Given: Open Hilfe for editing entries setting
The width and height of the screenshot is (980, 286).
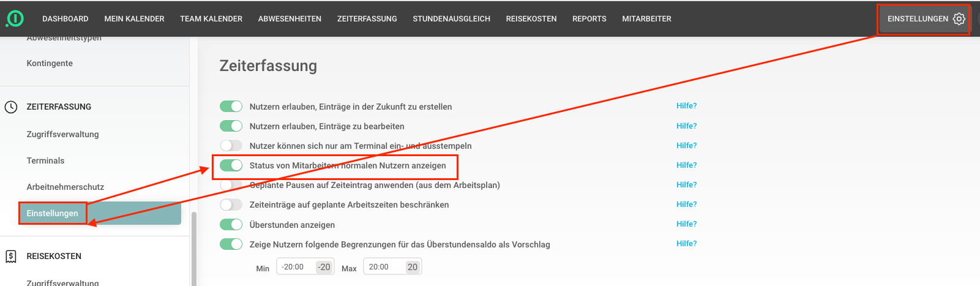Looking at the screenshot, I should pos(687,126).
